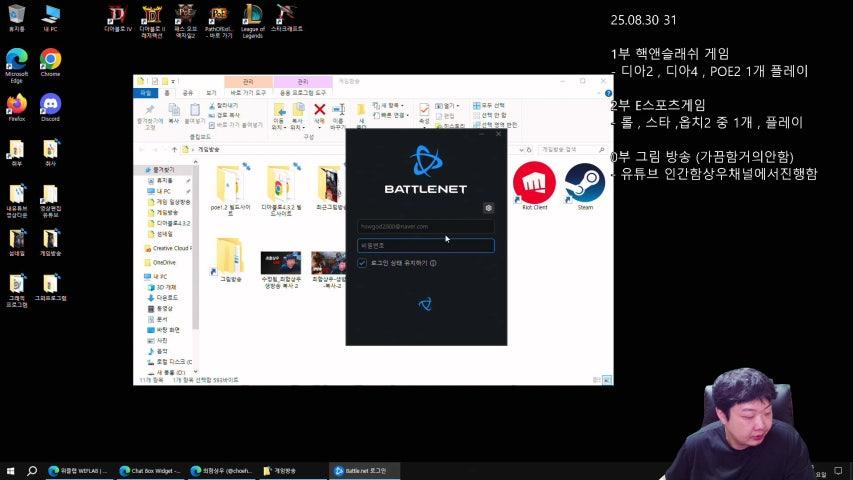Click Select all in the Explorer ribbon
The image size is (853, 480).
click(489, 105)
